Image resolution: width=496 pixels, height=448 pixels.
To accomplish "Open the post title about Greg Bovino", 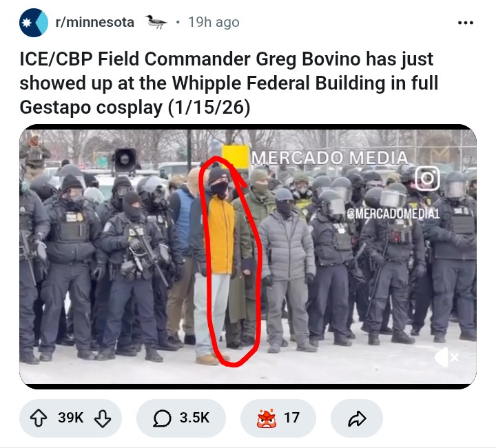I will (x=229, y=83).
